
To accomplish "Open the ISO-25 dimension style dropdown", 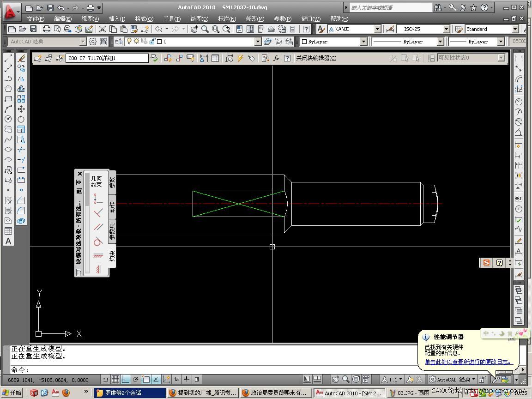I will coord(446,29).
